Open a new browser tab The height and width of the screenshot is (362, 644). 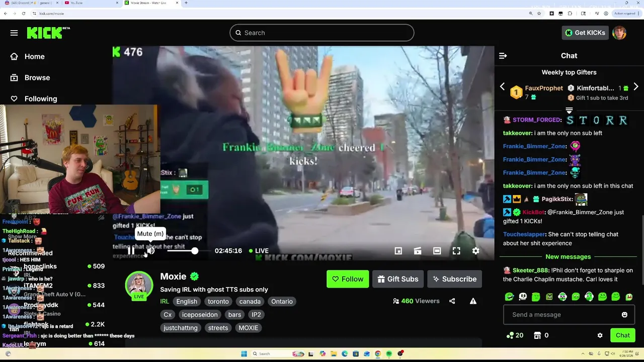coord(186,3)
